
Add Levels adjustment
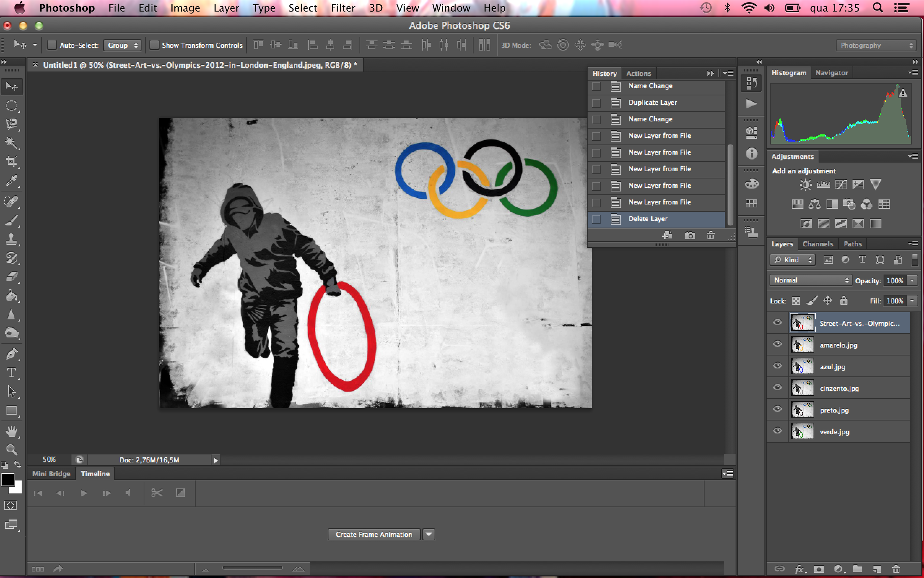point(823,185)
